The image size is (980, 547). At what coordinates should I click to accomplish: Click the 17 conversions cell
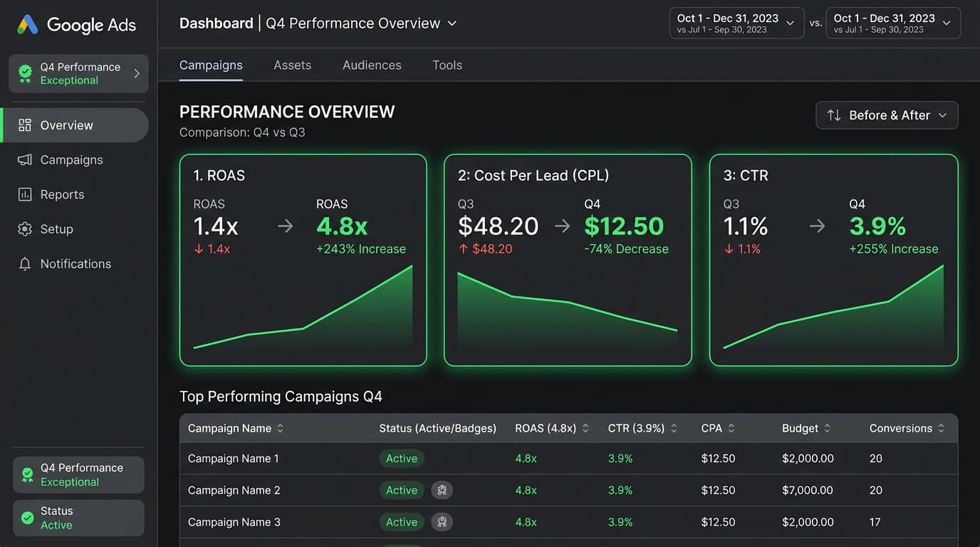point(875,522)
